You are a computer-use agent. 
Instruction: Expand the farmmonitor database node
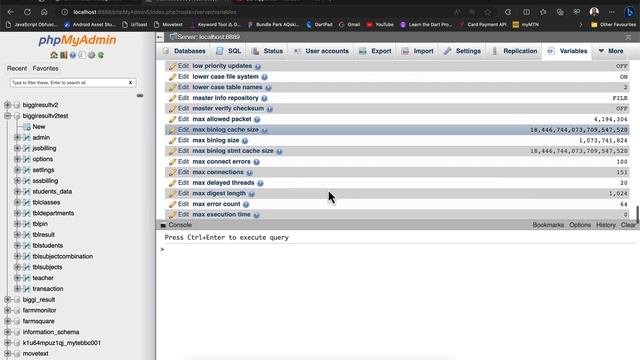tap(7, 311)
